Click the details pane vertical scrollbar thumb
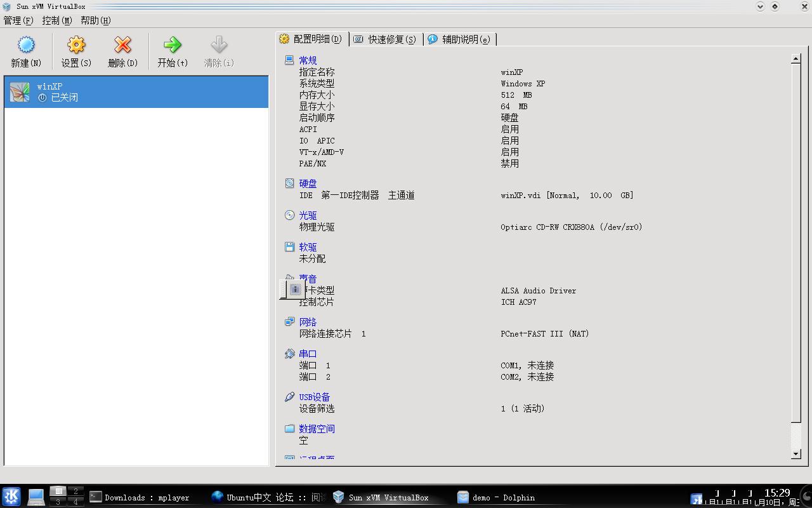The height and width of the screenshot is (508, 812). pos(796,242)
